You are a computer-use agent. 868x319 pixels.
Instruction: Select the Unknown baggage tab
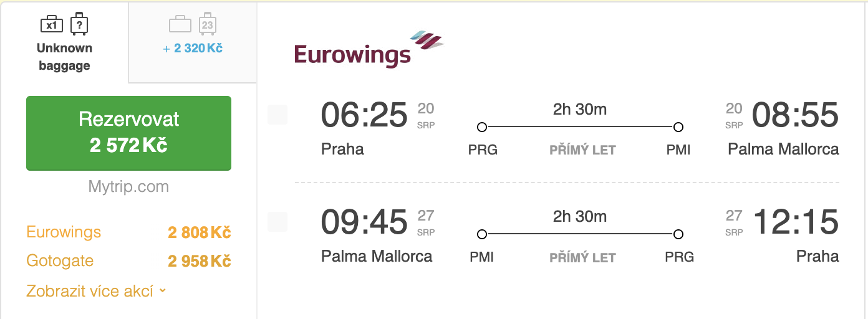click(64, 42)
